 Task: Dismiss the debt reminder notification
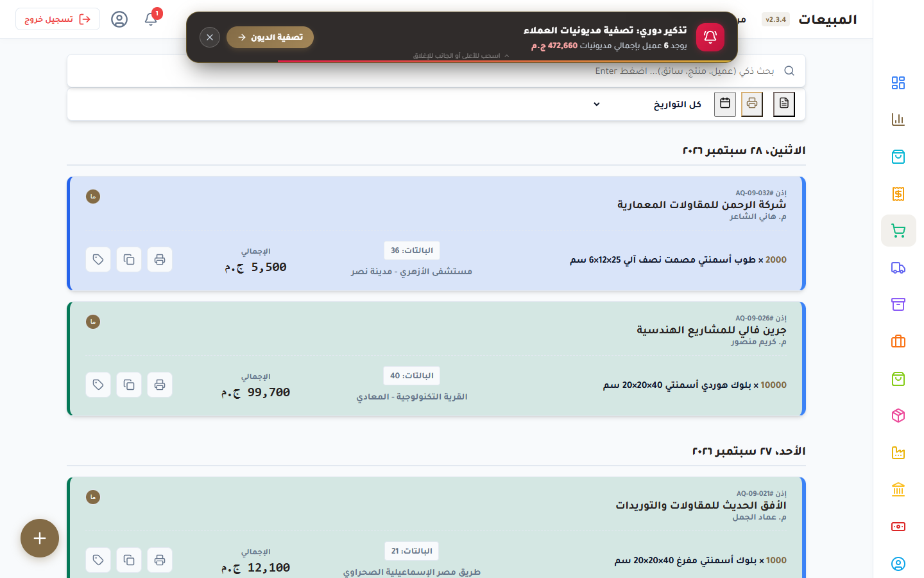point(210,37)
